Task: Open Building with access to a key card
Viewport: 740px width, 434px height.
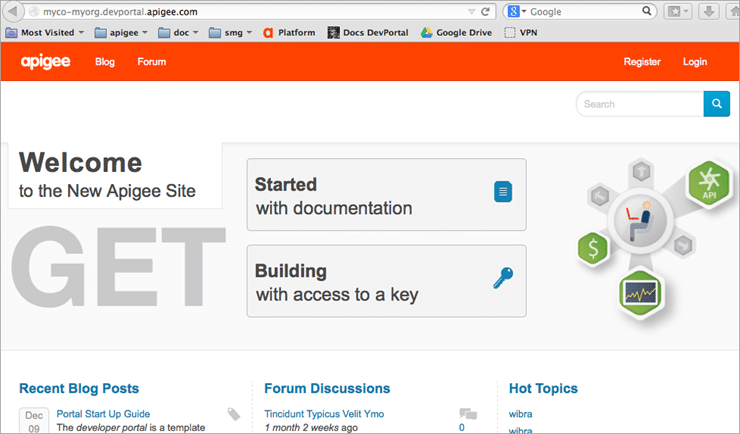Action: 387,281
